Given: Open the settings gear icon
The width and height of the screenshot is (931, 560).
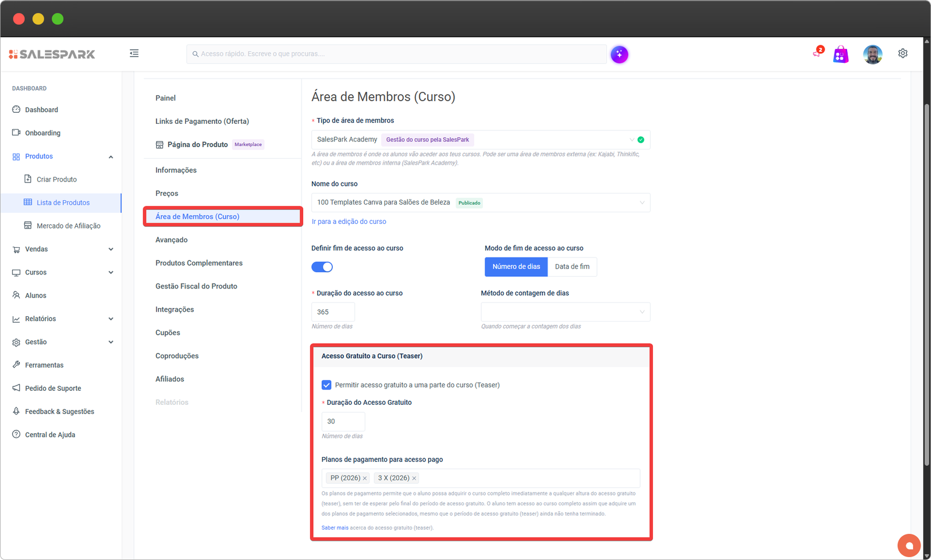Looking at the screenshot, I should coord(902,53).
